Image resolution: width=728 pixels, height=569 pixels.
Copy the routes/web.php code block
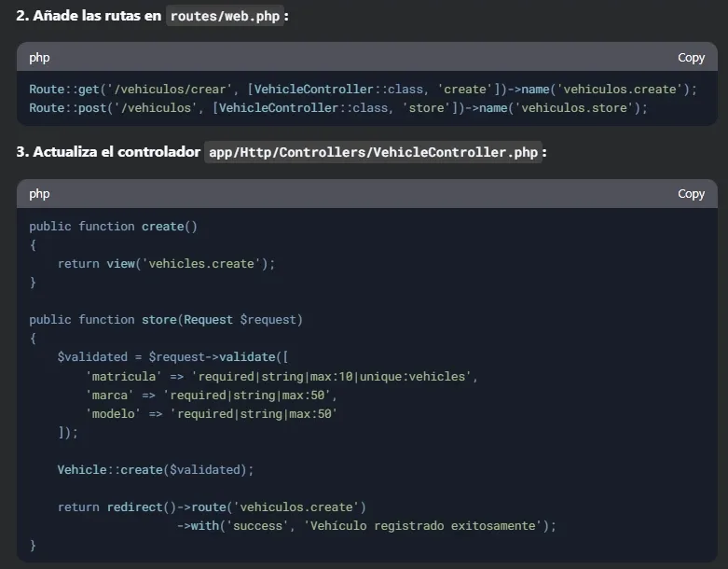(x=691, y=58)
